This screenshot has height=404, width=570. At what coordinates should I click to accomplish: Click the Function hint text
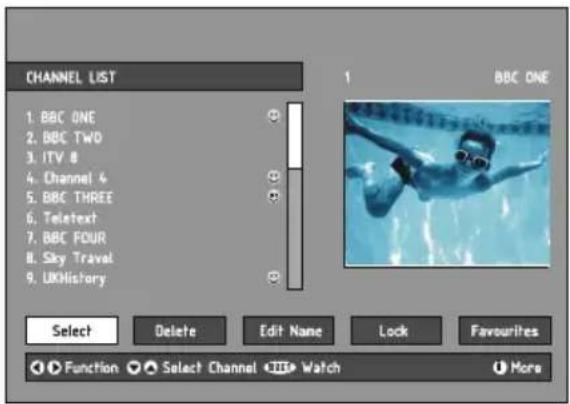pyautogui.click(x=92, y=368)
